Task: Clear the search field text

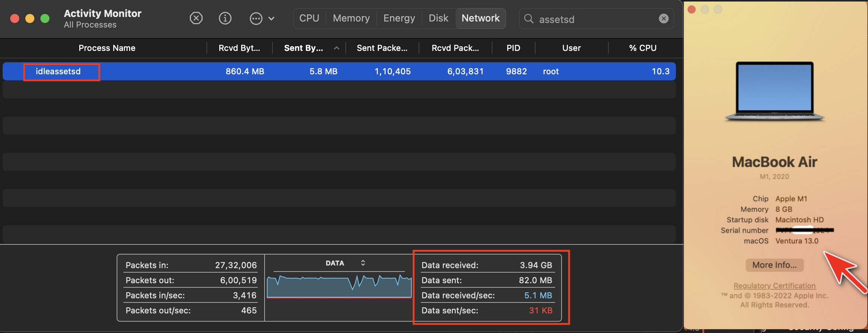Action: [663, 18]
